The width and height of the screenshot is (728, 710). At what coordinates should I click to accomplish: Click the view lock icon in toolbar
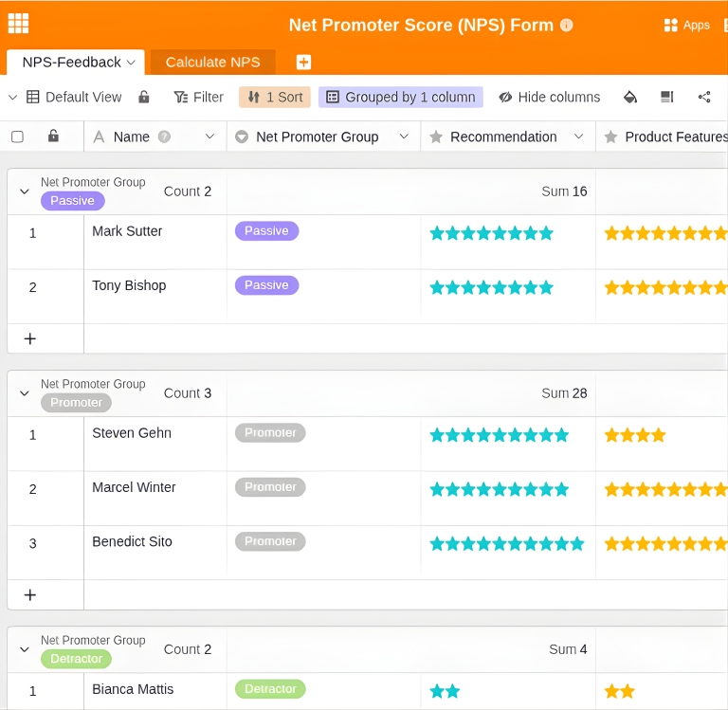pos(144,97)
